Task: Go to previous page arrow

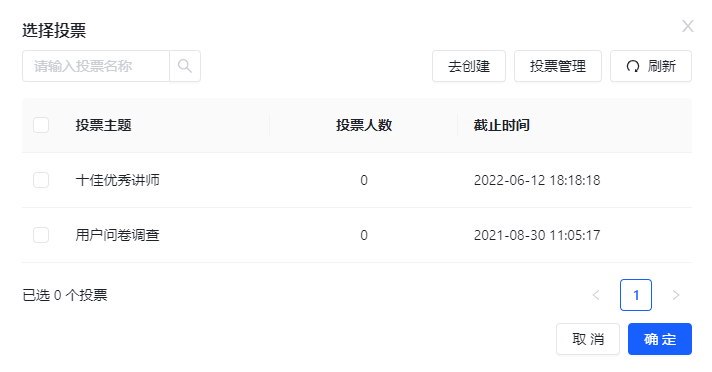Action: pos(596,295)
